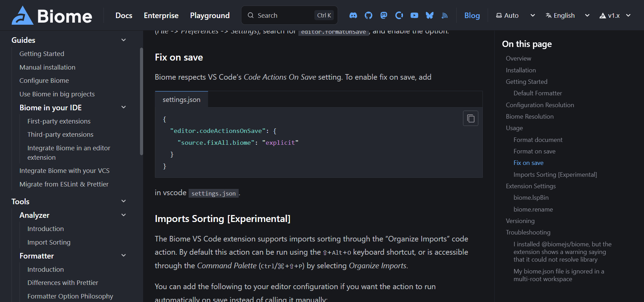Click the sidebar vertical scrollbar

click(x=141, y=101)
